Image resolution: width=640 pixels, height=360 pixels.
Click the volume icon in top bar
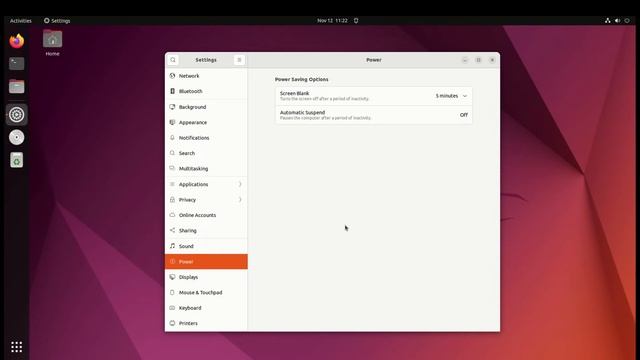tap(618, 21)
